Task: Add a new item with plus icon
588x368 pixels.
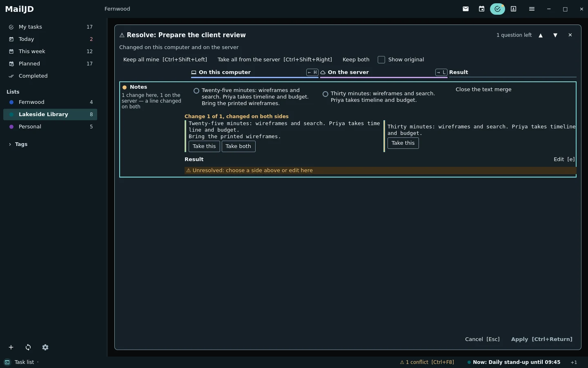Action: click(x=11, y=347)
